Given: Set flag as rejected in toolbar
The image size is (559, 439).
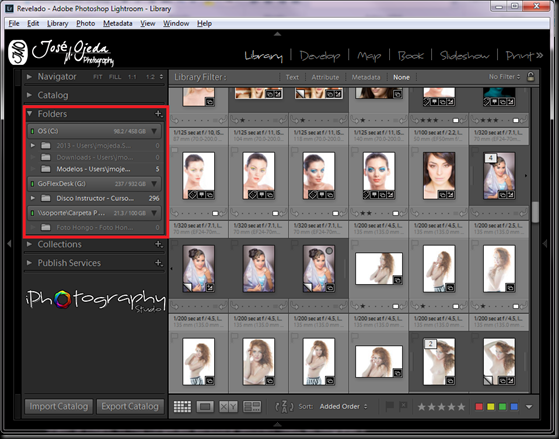Looking at the screenshot, I should click(x=403, y=406).
